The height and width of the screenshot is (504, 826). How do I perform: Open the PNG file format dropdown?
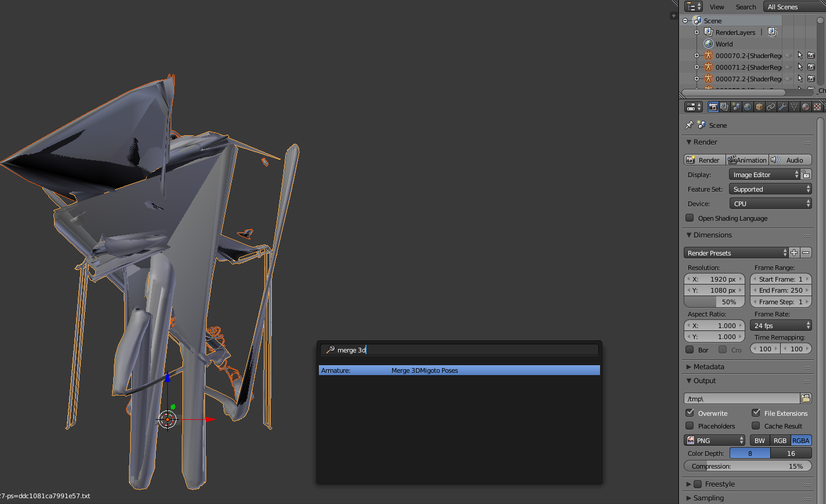714,440
